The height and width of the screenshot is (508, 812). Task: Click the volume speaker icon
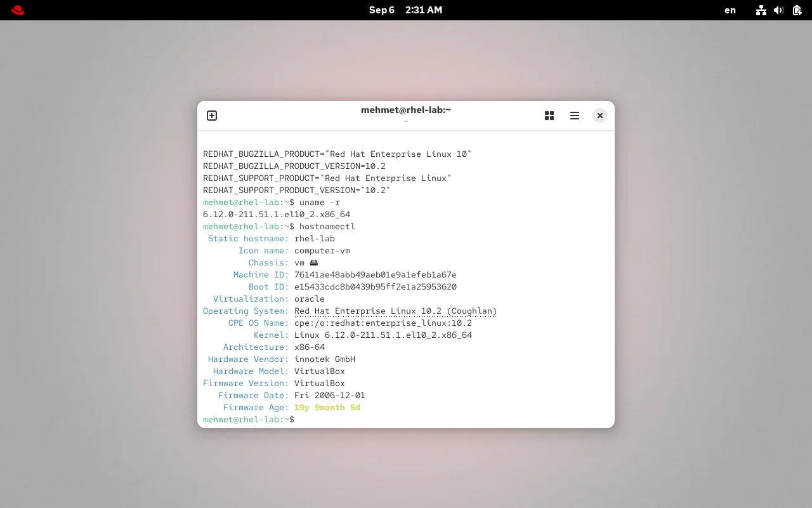779,10
